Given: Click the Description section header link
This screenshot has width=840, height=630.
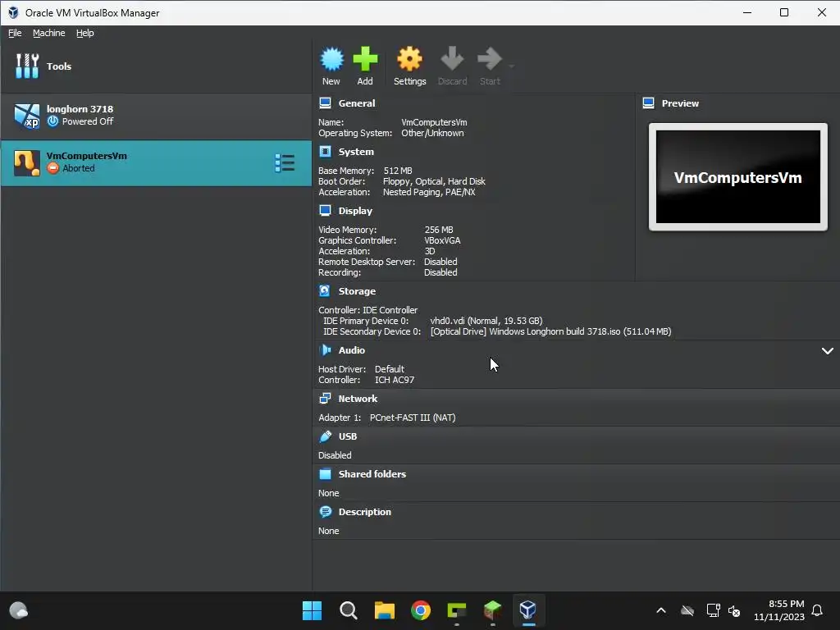Looking at the screenshot, I should [x=365, y=512].
